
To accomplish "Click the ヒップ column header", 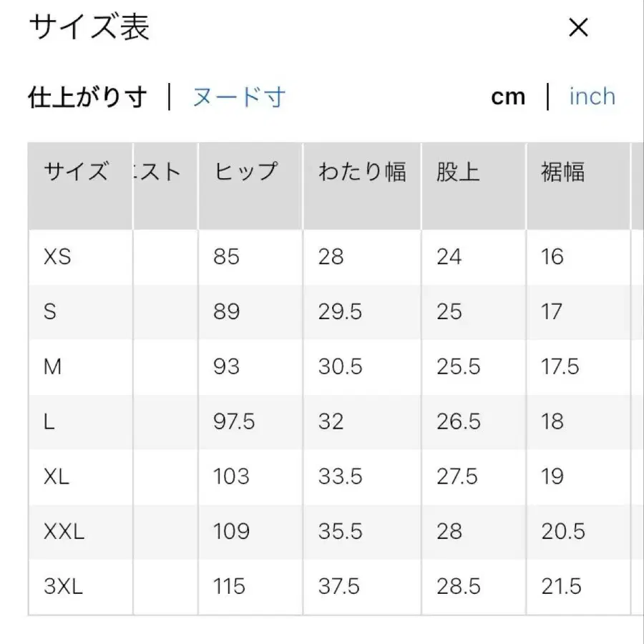I will coord(245,171).
